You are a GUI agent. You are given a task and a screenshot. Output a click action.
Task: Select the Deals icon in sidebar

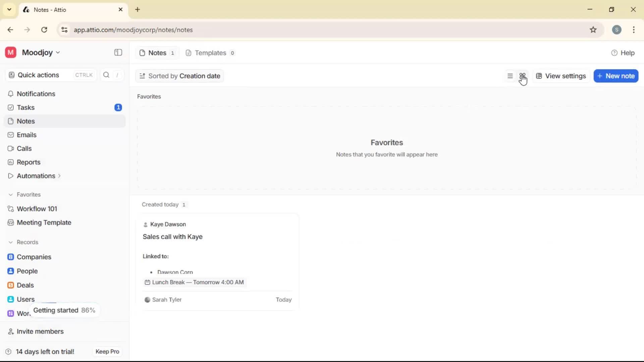11,285
